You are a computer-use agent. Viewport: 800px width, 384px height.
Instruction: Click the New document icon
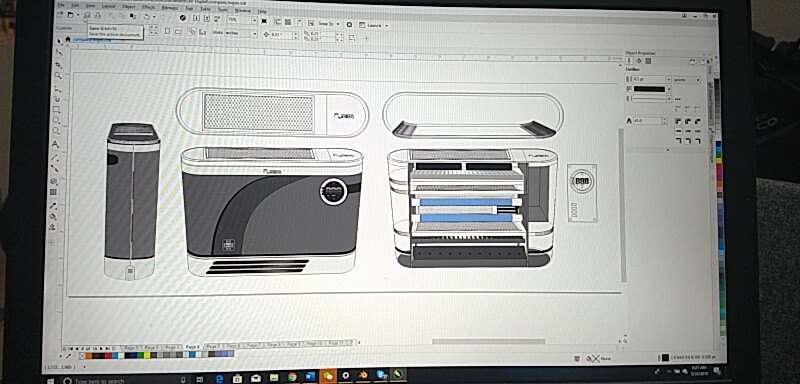tap(60, 15)
